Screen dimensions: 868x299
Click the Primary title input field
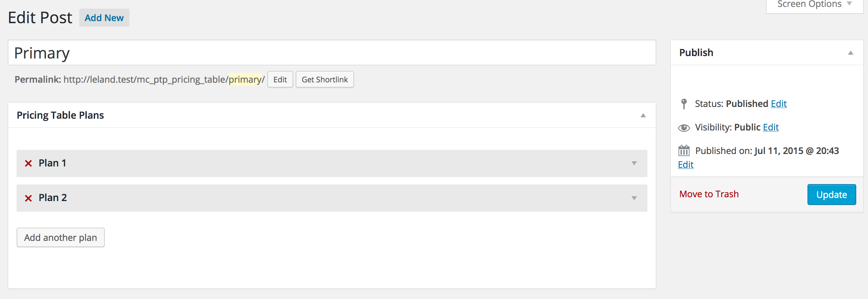pyautogui.click(x=332, y=53)
